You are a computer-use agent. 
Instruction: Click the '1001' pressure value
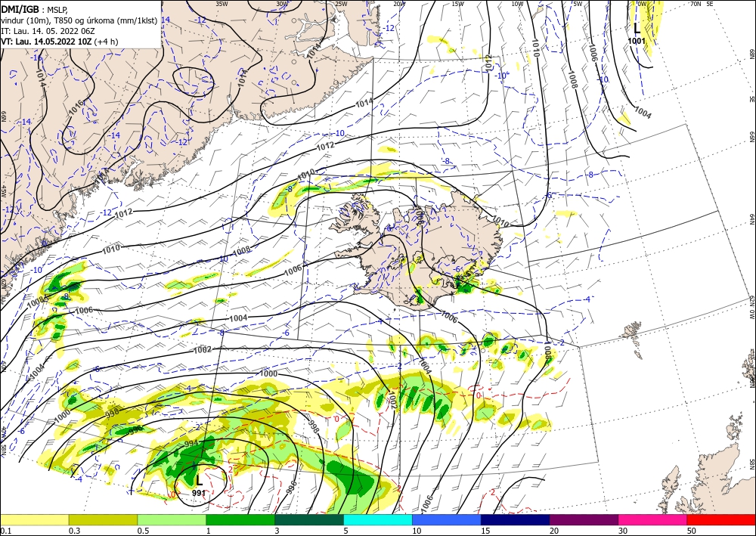click(x=637, y=41)
